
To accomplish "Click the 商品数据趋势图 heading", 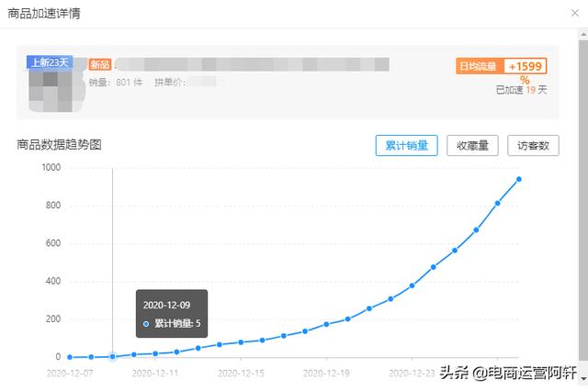I will click(59, 144).
